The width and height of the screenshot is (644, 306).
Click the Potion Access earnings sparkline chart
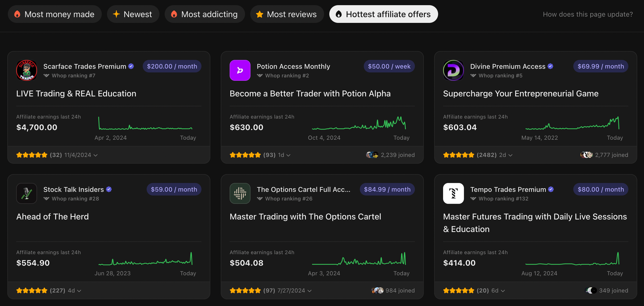pos(359,123)
